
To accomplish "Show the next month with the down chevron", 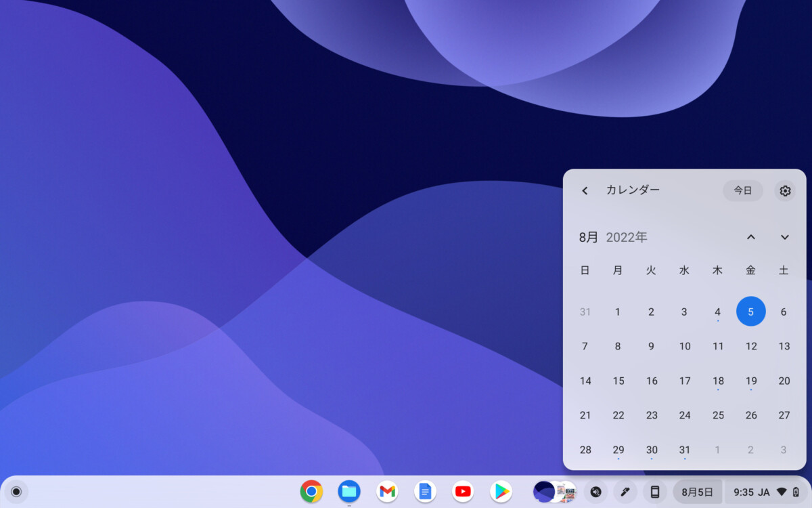I will pyautogui.click(x=785, y=237).
